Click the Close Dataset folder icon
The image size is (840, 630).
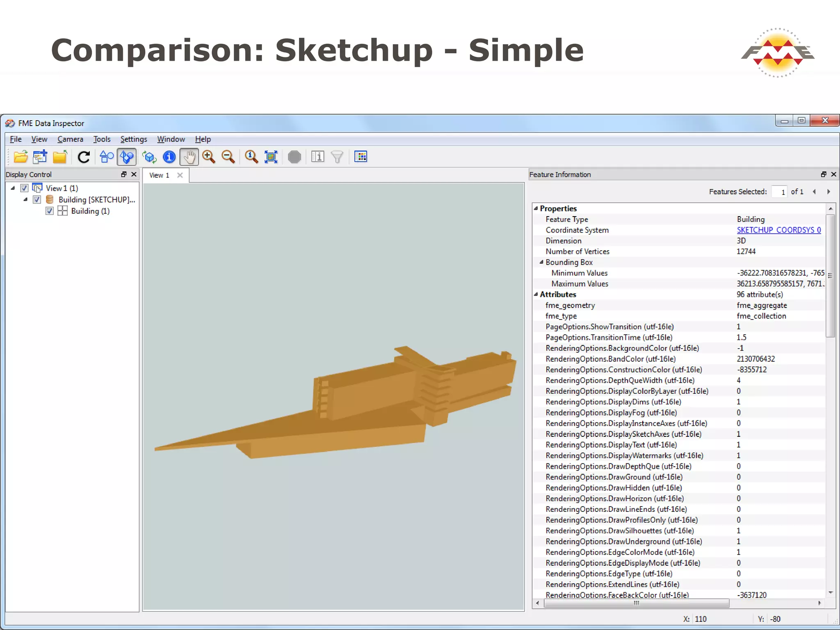pos(60,157)
